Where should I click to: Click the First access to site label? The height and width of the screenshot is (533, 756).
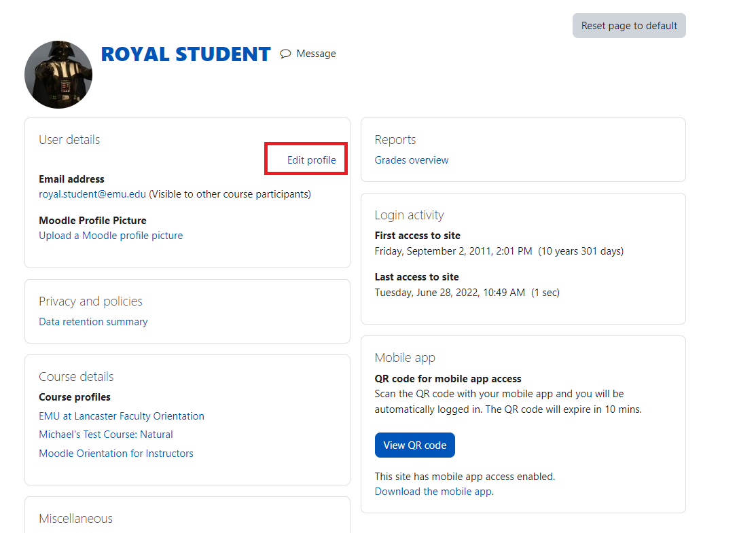pos(418,236)
